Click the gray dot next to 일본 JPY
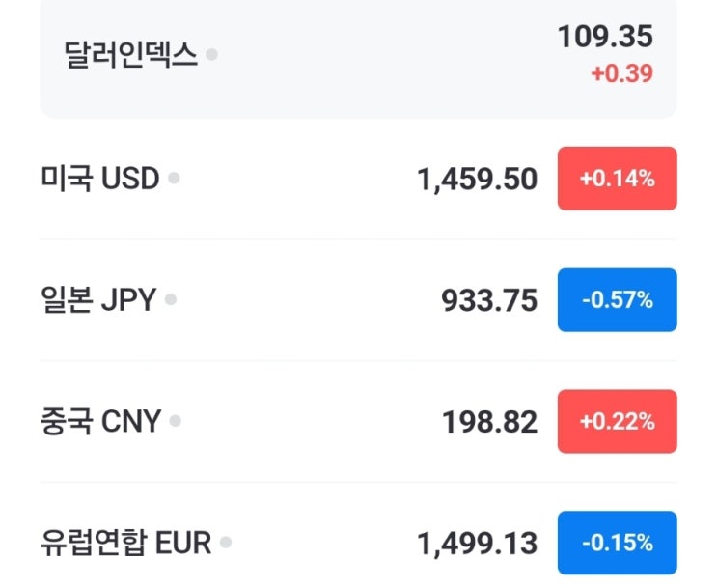The width and height of the screenshot is (717, 588). click(x=171, y=299)
